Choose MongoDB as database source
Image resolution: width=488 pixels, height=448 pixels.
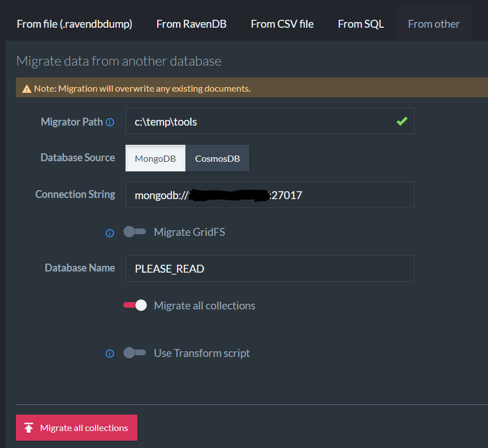point(156,158)
